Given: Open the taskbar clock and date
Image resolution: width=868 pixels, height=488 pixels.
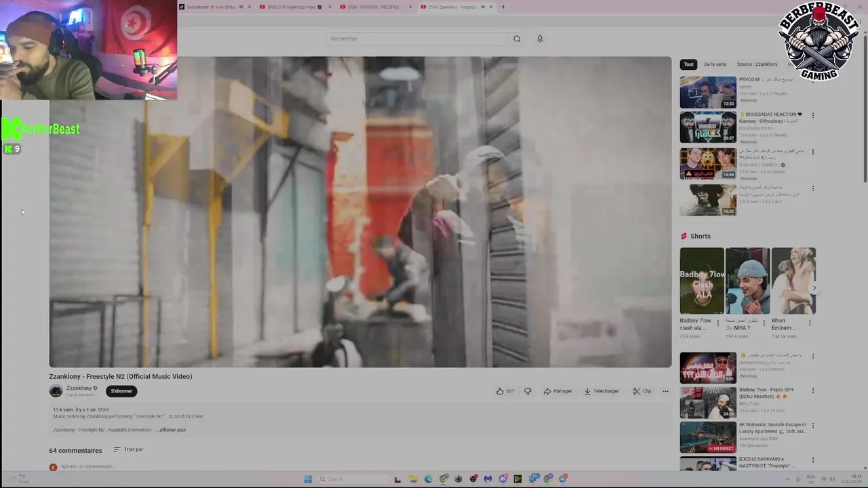Looking at the screenshot, I should (851, 479).
